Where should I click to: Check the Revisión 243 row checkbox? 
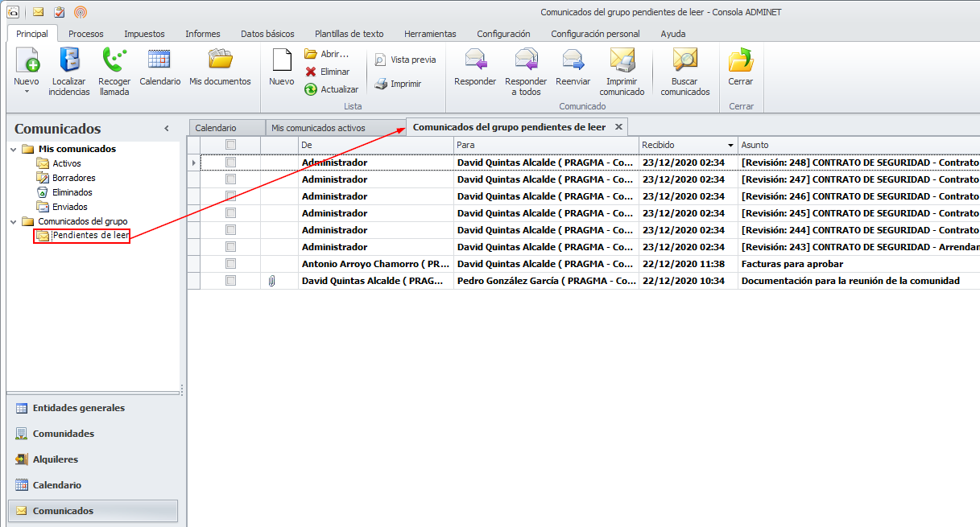pyautogui.click(x=230, y=247)
